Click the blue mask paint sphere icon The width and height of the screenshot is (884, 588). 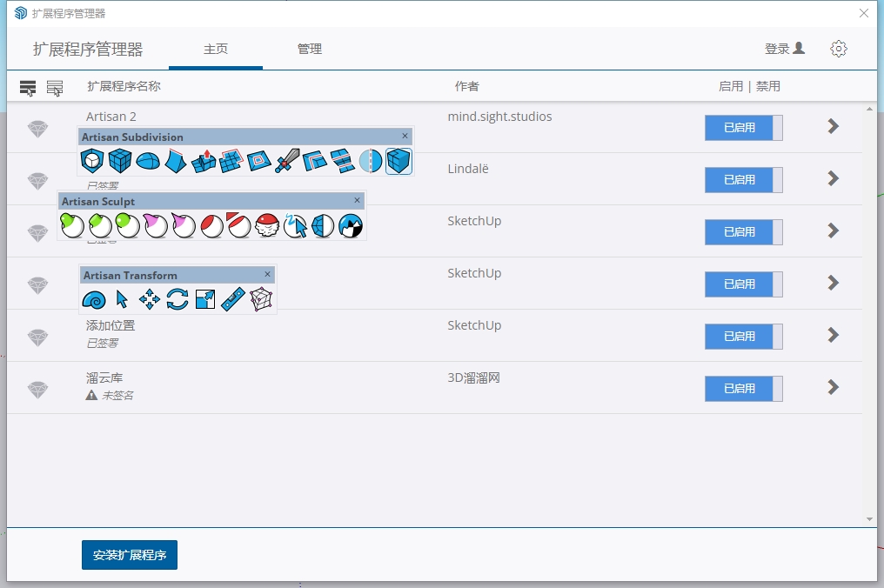(x=351, y=225)
